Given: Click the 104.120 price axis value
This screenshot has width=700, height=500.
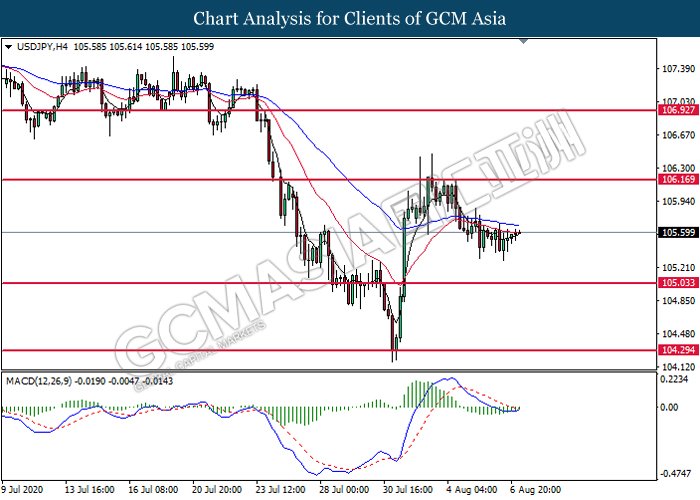Looking at the screenshot, I should [x=679, y=367].
